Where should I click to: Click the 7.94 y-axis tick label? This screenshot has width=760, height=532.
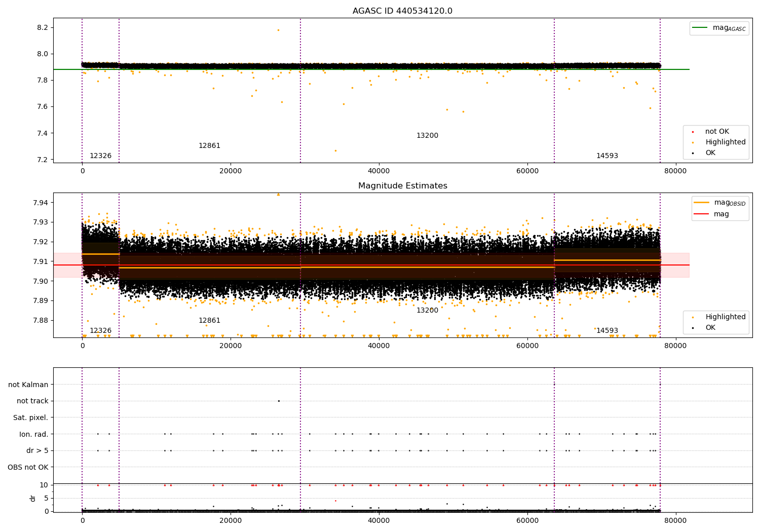tap(41, 203)
